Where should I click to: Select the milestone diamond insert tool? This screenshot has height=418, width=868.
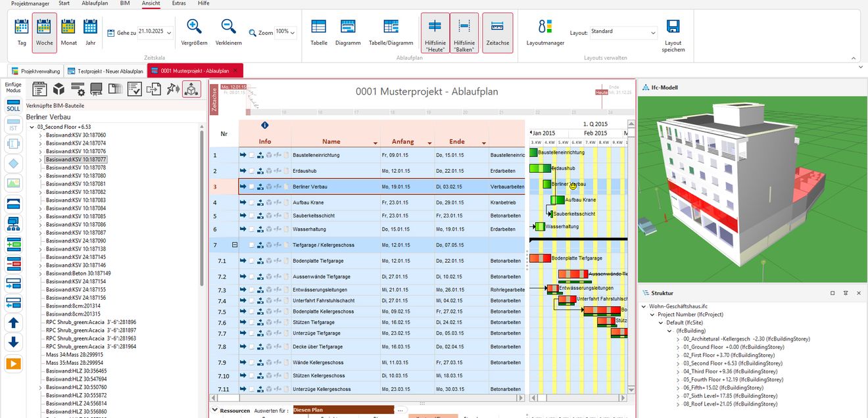14,163
